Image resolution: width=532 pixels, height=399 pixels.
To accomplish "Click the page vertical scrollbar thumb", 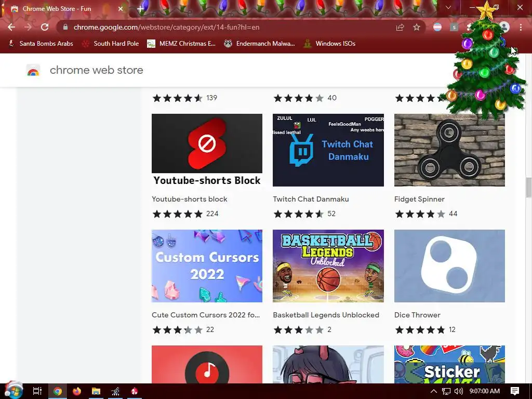I will 528,187.
